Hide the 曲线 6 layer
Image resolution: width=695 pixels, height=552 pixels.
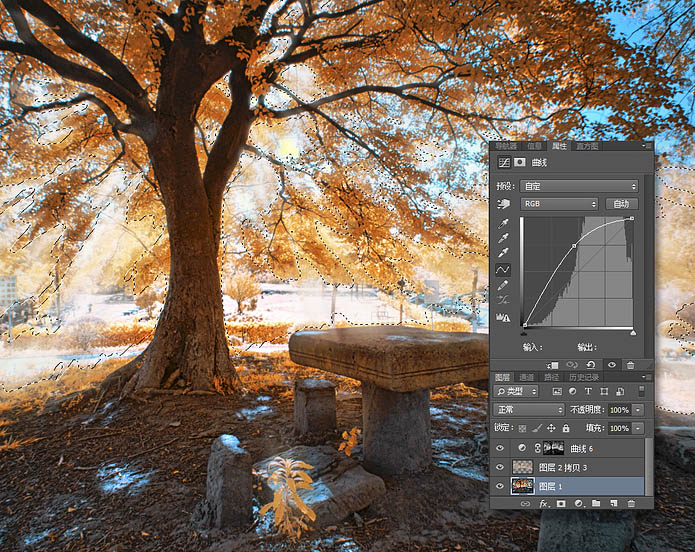click(500, 448)
